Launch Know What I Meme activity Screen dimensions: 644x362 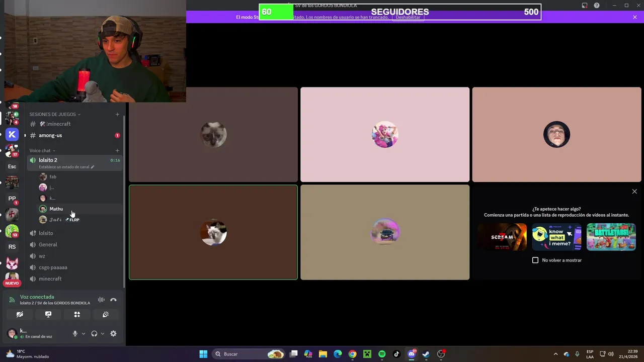pyautogui.click(x=556, y=237)
